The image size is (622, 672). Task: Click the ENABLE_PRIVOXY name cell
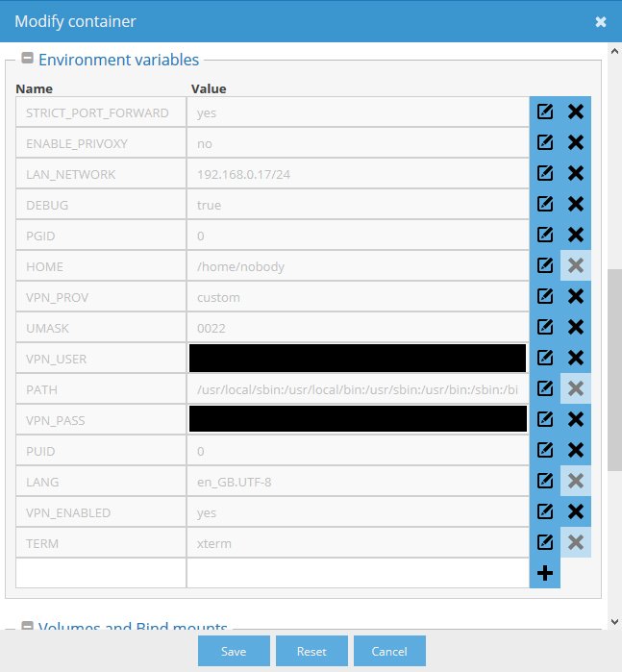pyautogui.click(x=101, y=142)
